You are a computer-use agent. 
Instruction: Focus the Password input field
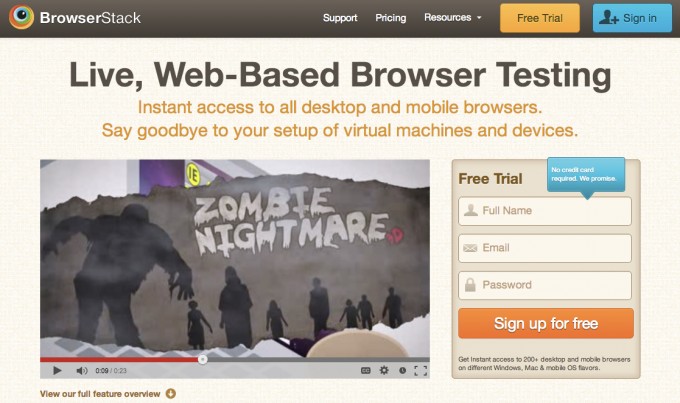coord(545,285)
